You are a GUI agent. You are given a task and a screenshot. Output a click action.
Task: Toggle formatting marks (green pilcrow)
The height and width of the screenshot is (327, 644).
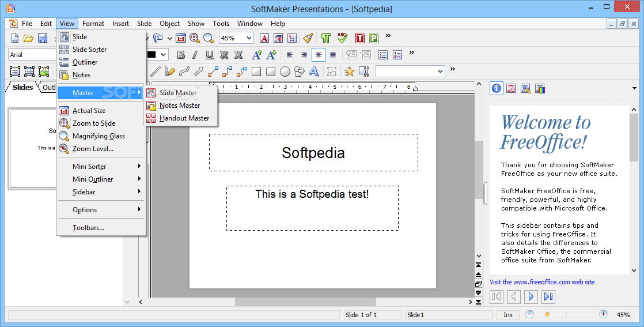[325, 38]
